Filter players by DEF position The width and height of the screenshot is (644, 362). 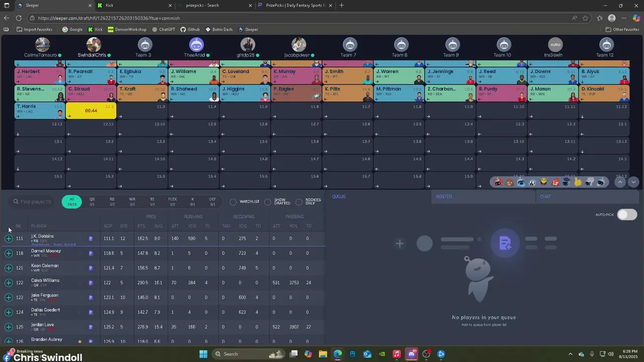pos(213,202)
